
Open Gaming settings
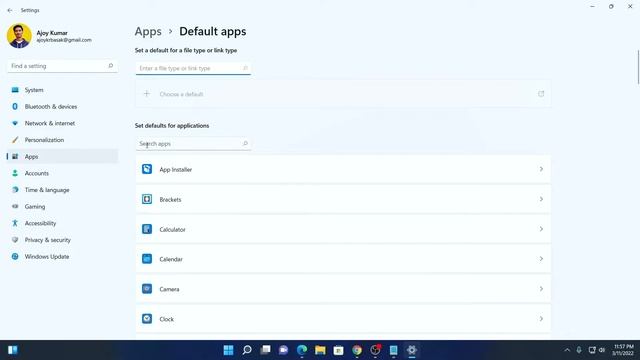coord(62,207)
